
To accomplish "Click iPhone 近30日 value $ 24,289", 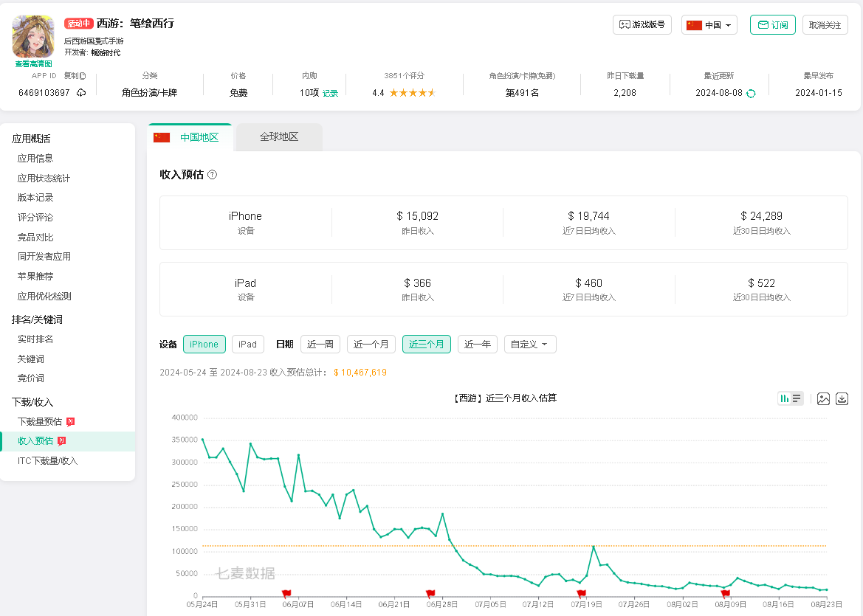I will [x=761, y=216].
